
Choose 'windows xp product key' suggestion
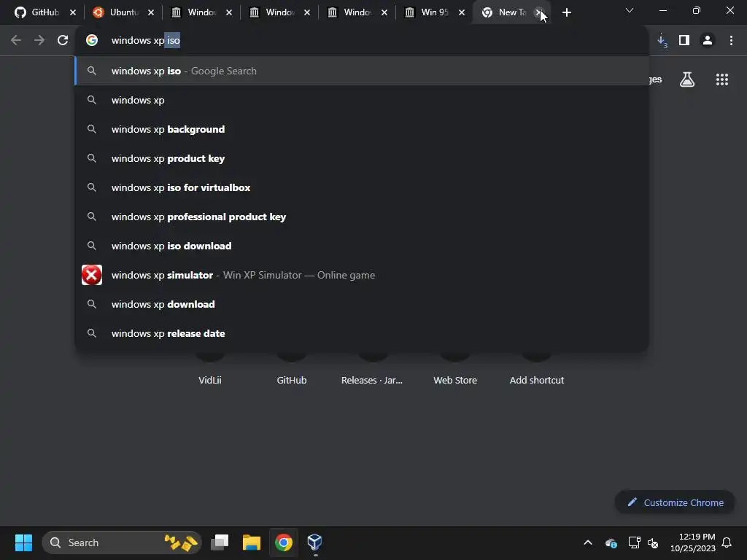coord(362,158)
